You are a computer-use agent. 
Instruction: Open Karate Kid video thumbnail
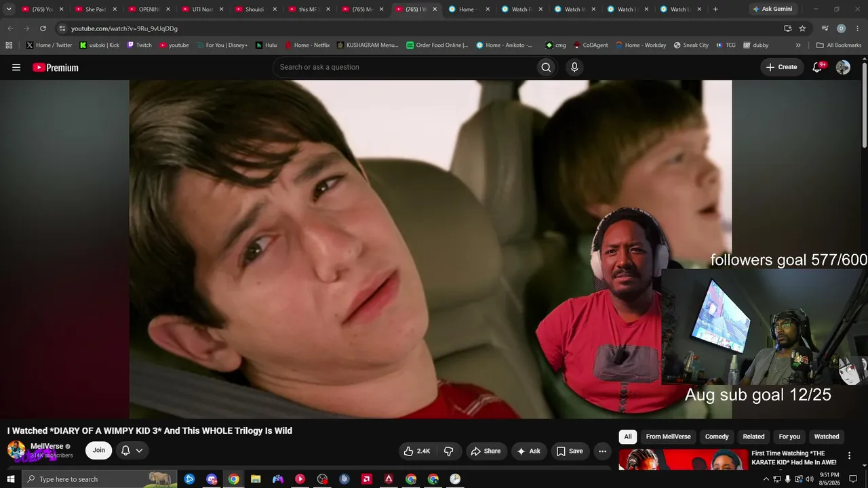pyautogui.click(x=683, y=460)
